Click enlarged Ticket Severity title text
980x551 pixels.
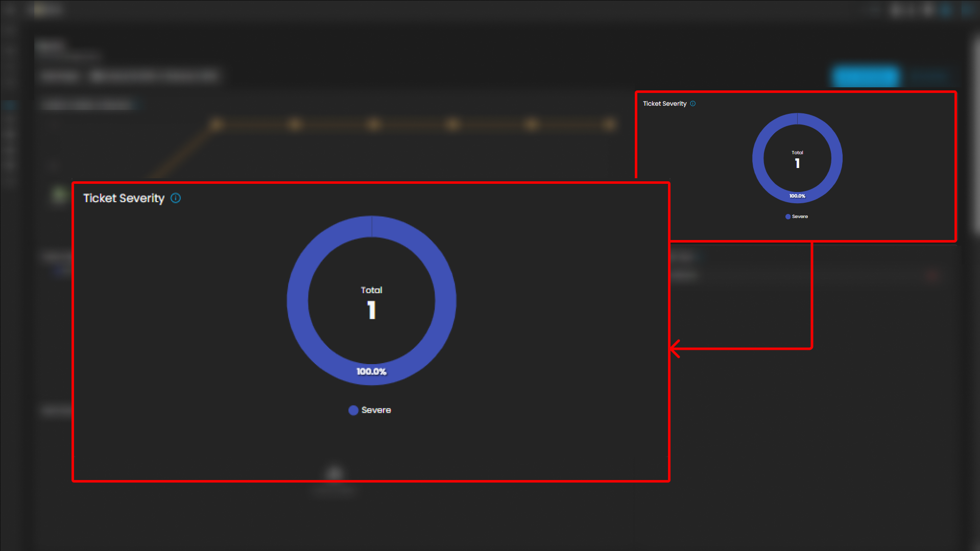click(x=124, y=198)
